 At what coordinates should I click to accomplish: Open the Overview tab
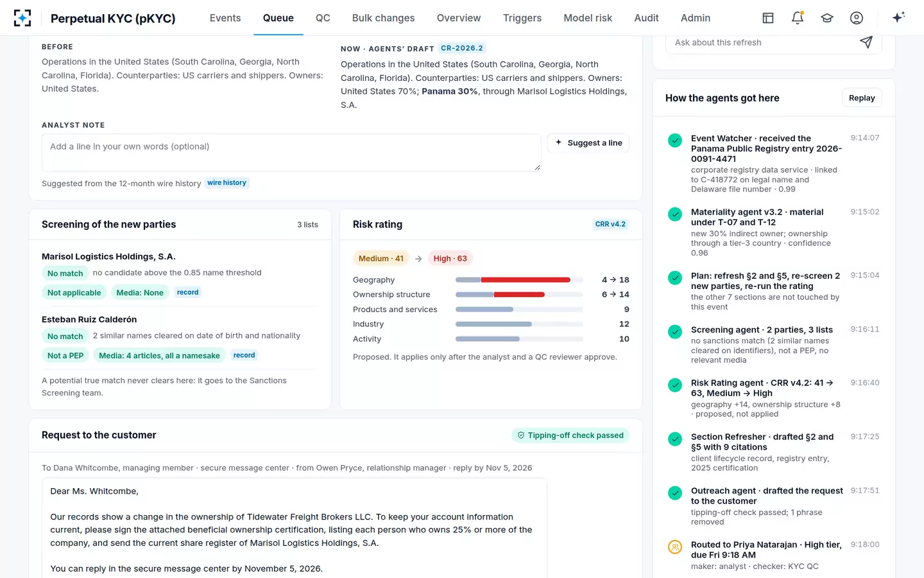point(459,18)
